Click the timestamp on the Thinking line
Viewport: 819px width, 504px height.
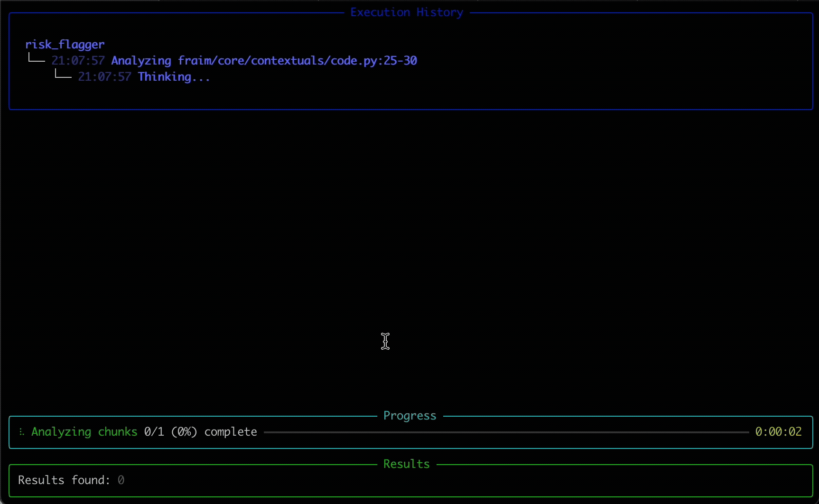(104, 77)
